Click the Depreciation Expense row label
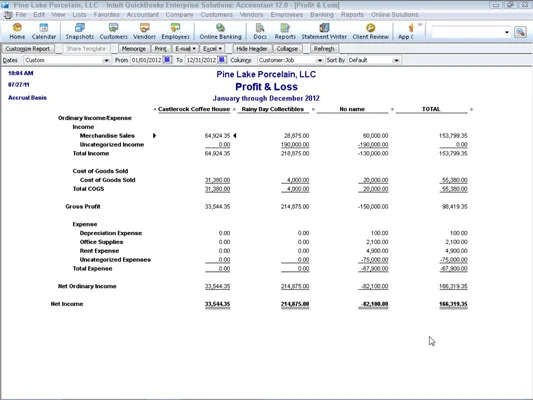This screenshot has width=533, height=400. tap(111, 233)
